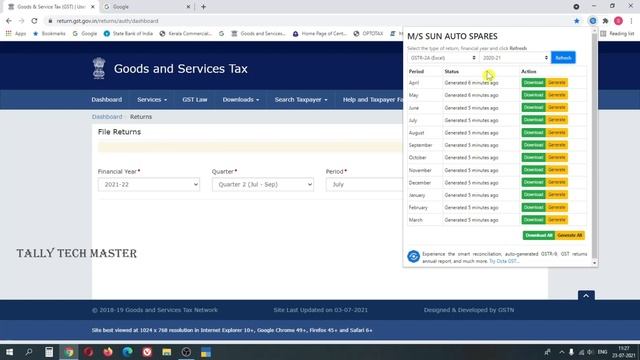Image resolution: width=640 pixels, height=360 pixels.
Task: Click the Octa GST logo in the popup footer
Action: [x=413, y=256]
